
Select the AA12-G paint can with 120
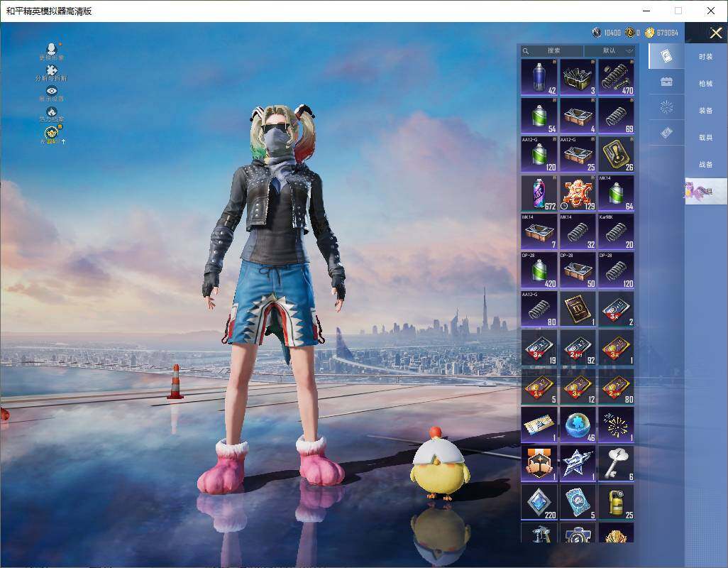tap(539, 154)
